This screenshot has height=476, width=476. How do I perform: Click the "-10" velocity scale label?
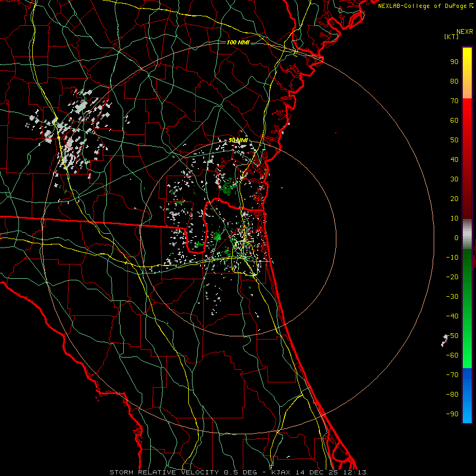pyautogui.click(x=452, y=258)
